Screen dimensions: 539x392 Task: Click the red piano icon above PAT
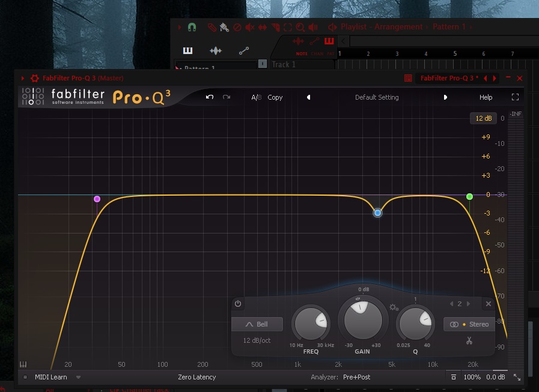[329, 41]
